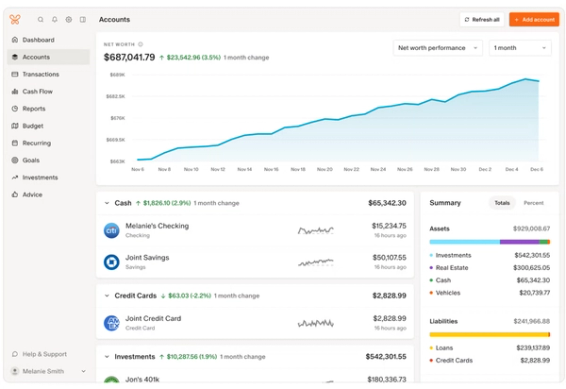This screenshot has height=389, width=566.
Task: Open the Citi Melanie's Checking account icon
Action: point(112,230)
